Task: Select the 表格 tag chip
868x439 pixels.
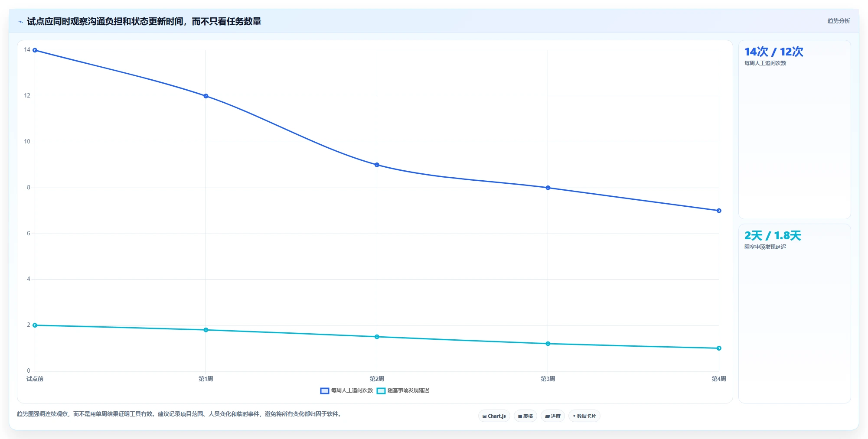Action: [525, 416]
